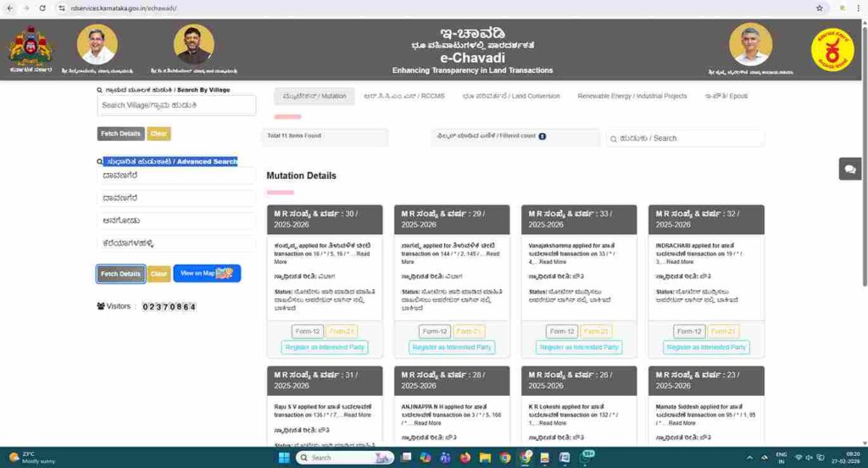Expand the third Advanced Search hobli dropdown
The height and width of the screenshot is (468, 868).
pos(176,220)
